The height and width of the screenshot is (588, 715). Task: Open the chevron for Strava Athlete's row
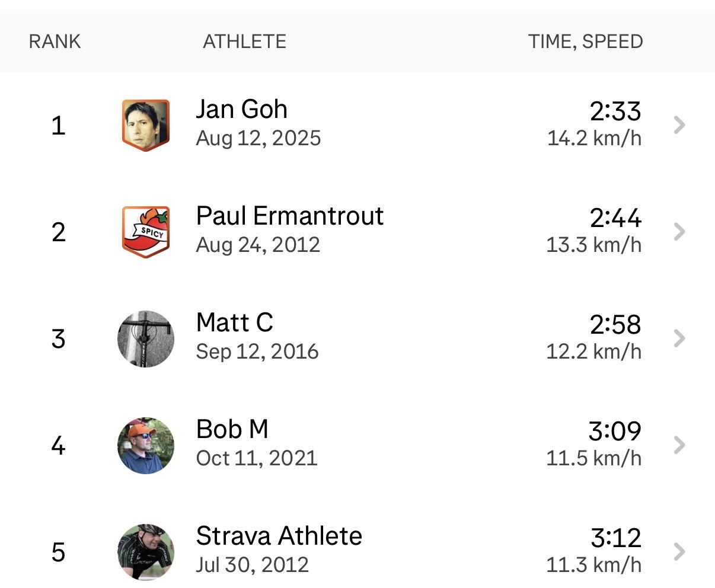click(679, 552)
